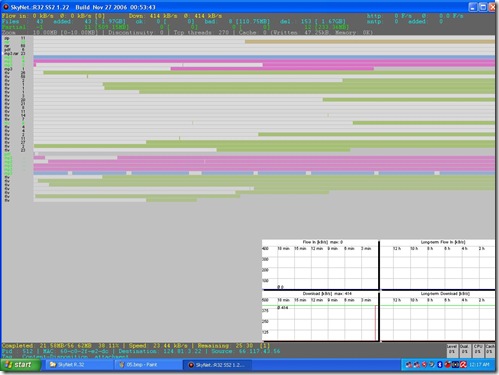The height and width of the screenshot is (375, 499).
Task: Click the blue segmented bar near the bottom
Action: [264, 173]
